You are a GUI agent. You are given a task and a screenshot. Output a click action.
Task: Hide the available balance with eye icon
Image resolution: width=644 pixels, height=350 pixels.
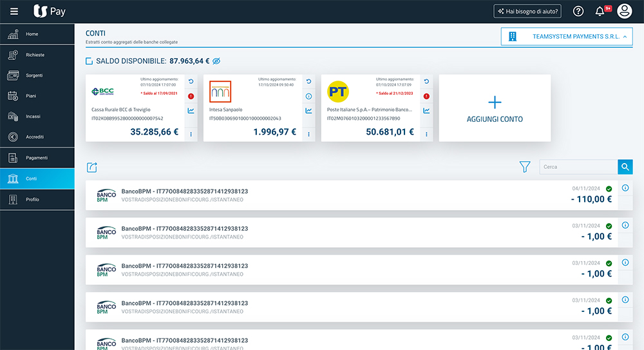click(x=216, y=61)
